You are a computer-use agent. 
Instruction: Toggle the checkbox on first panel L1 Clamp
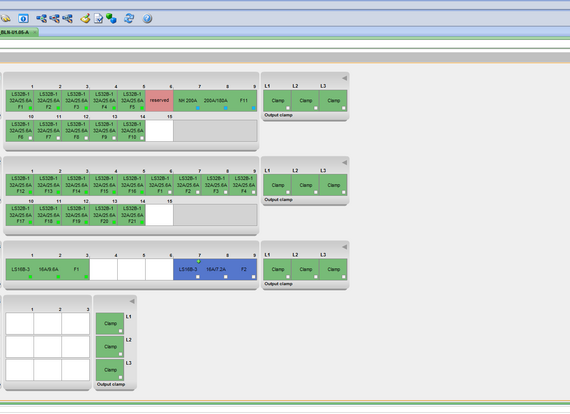point(288,108)
